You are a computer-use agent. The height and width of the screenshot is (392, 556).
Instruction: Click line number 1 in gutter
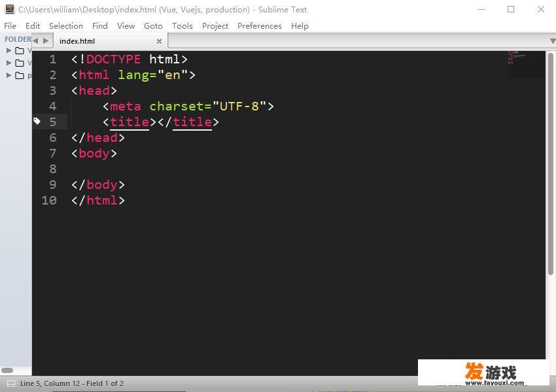coord(53,59)
